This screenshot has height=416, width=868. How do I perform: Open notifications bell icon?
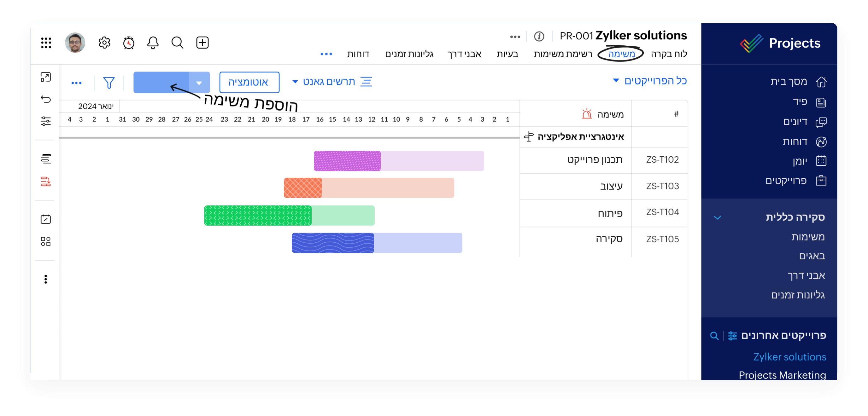[x=153, y=43]
